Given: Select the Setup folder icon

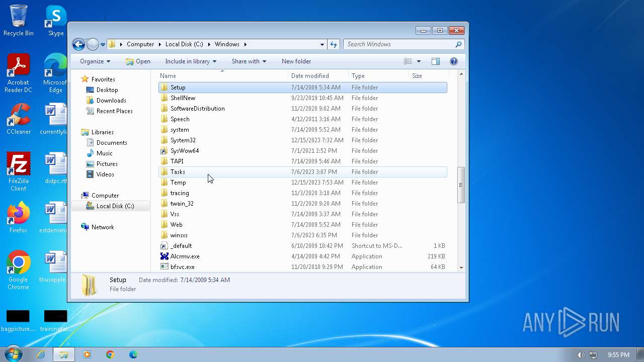Looking at the screenshot, I should pyautogui.click(x=164, y=87).
